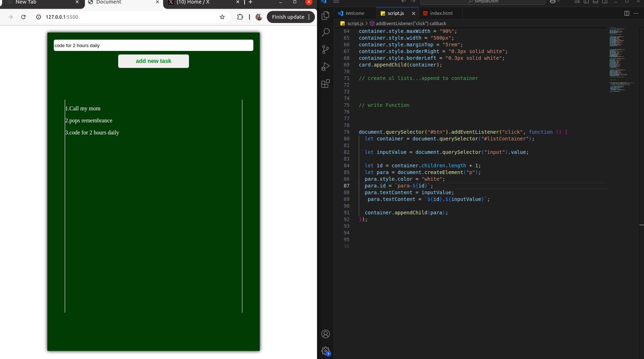Open the Accounts icon in activity bar
Image resolution: width=644 pixels, height=359 pixels.
click(325, 333)
